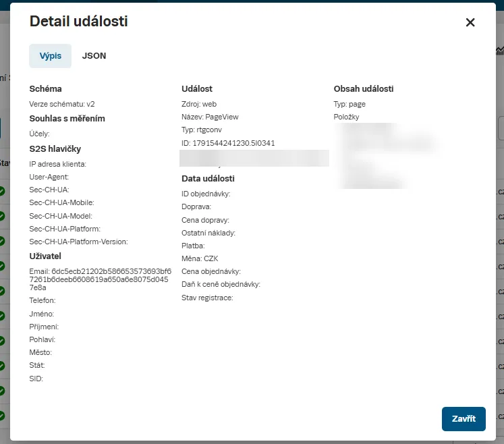Click the 'Data události' heading
The height and width of the screenshot is (444, 504).
(x=208, y=178)
